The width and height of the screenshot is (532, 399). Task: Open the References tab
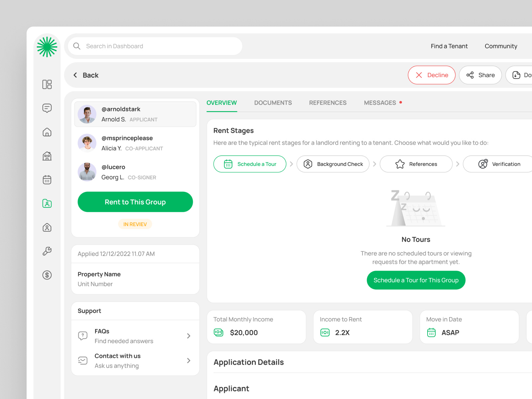click(328, 103)
